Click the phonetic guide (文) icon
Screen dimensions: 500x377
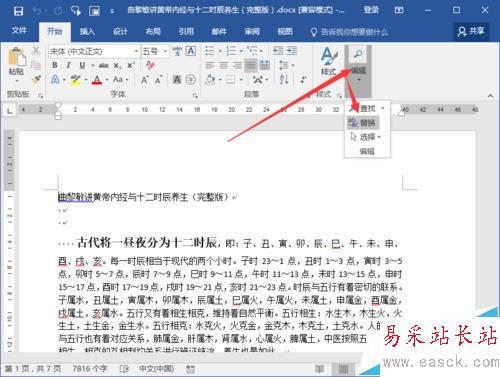177,51
